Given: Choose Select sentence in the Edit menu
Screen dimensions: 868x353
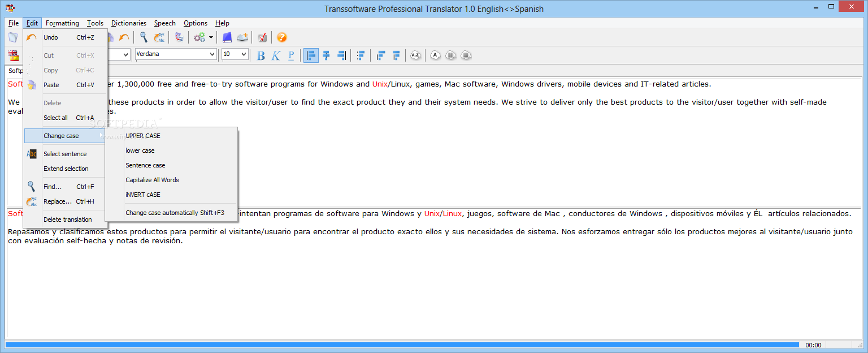Looking at the screenshot, I should click(65, 154).
